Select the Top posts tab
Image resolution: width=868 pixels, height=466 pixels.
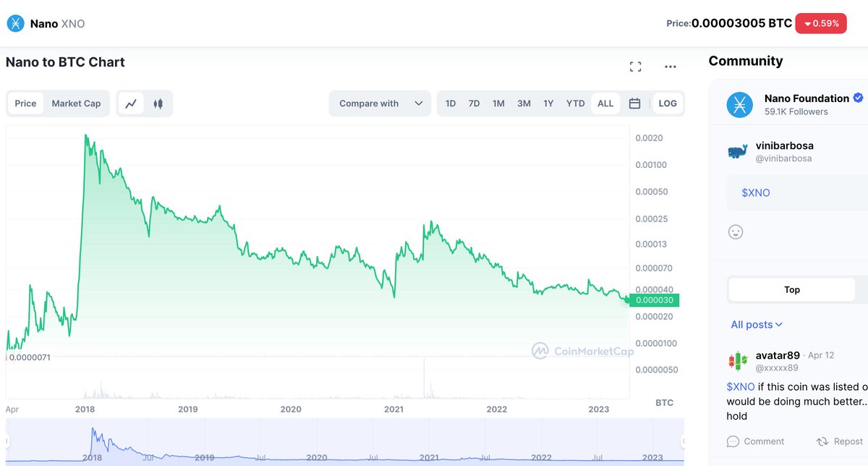click(792, 289)
